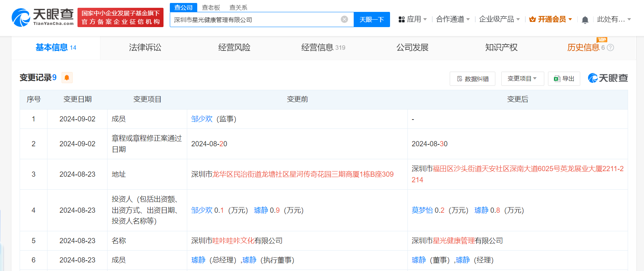
Task: Click 章程或章程修正案通过日期 cell
Action: coord(147,144)
